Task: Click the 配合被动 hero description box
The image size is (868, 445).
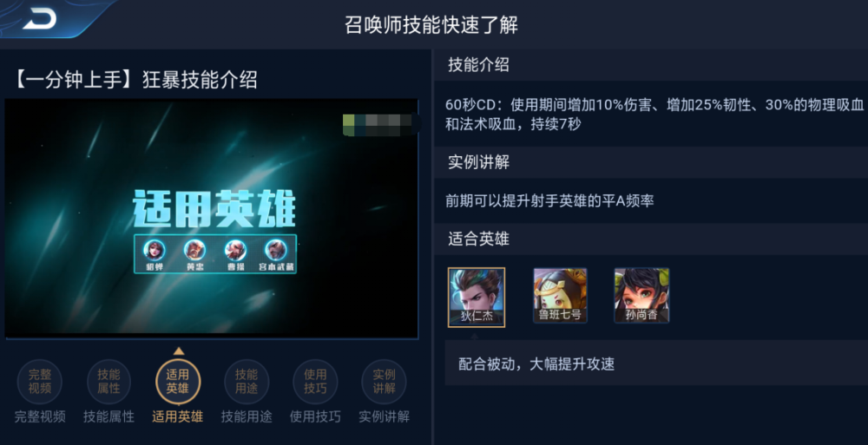Action: click(x=656, y=363)
